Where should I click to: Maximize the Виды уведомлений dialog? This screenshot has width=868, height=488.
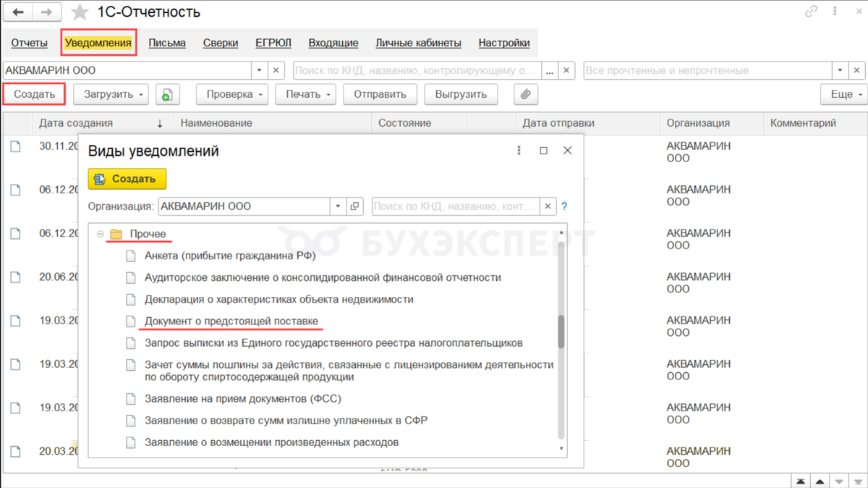tap(543, 151)
